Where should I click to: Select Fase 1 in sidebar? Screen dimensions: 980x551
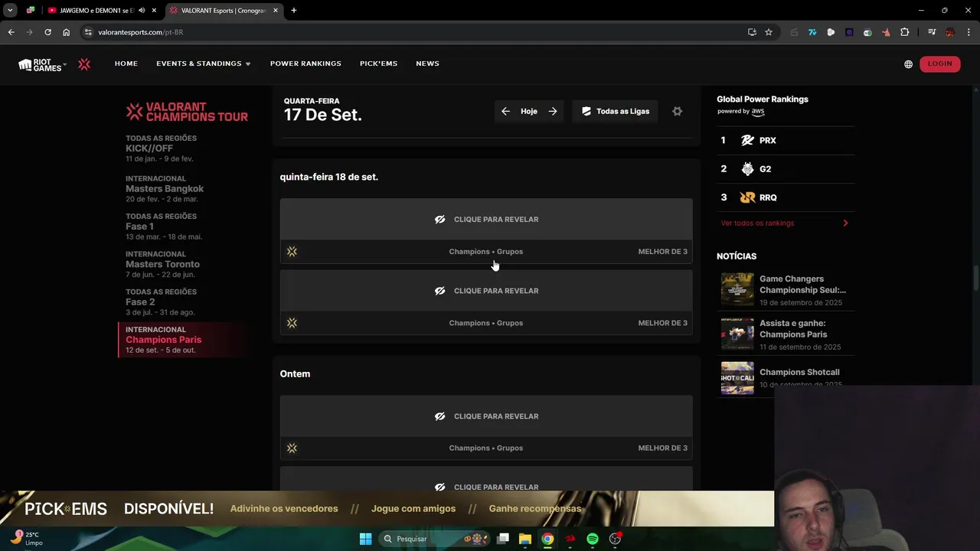coord(164,227)
